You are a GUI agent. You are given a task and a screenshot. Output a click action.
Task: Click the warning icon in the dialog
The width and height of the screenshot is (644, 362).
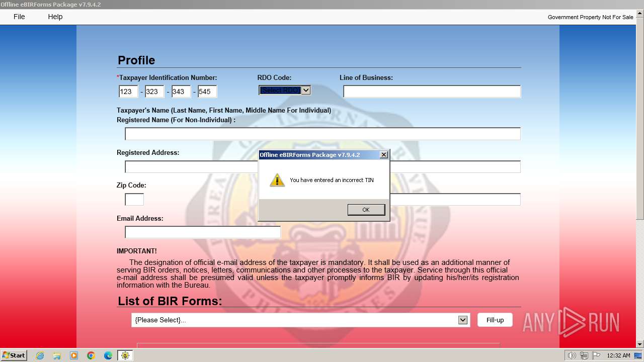click(277, 180)
